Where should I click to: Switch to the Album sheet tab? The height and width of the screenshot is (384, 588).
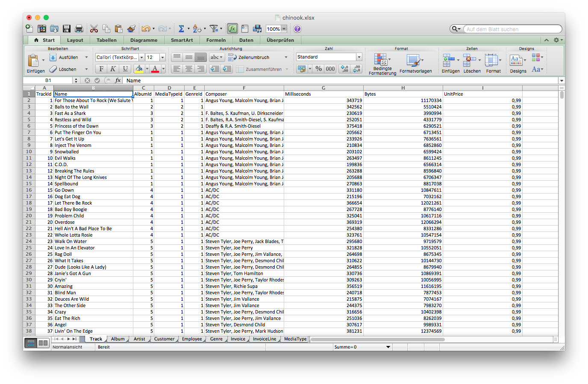click(x=118, y=338)
